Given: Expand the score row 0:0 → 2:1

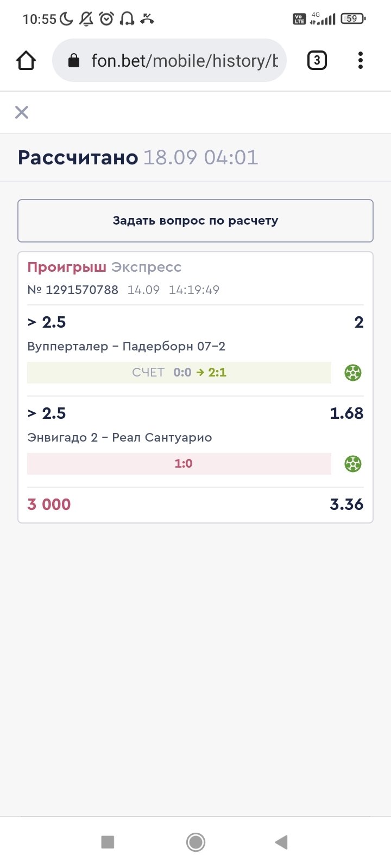Looking at the screenshot, I should coord(179,373).
